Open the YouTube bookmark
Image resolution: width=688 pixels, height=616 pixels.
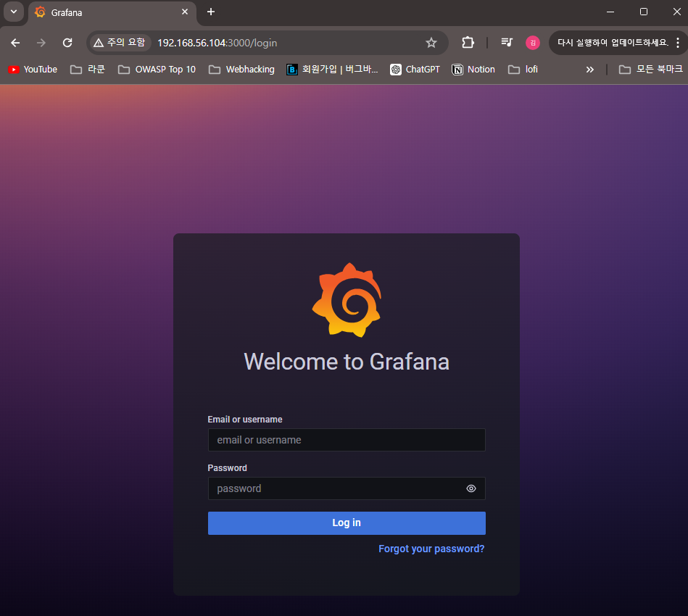pos(33,70)
